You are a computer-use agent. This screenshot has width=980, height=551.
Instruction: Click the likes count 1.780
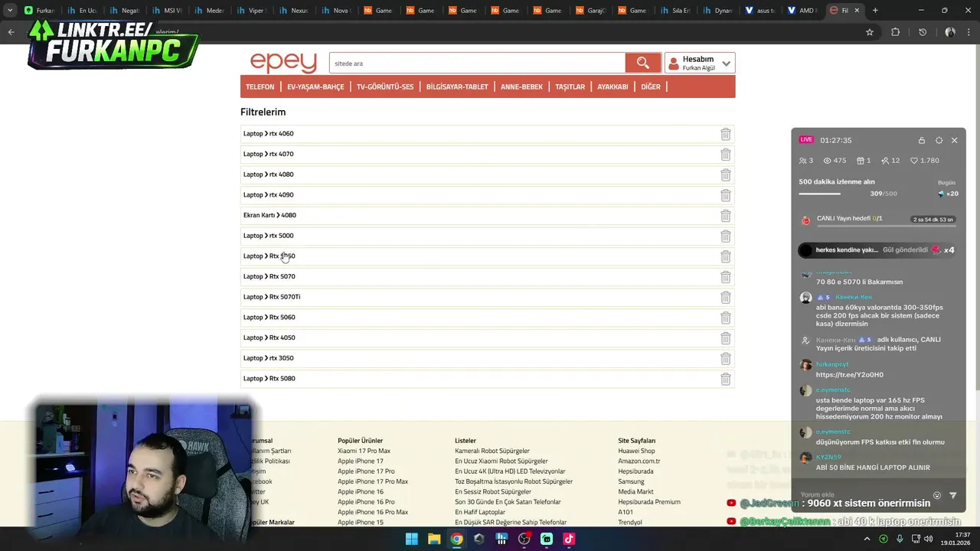[x=923, y=161]
